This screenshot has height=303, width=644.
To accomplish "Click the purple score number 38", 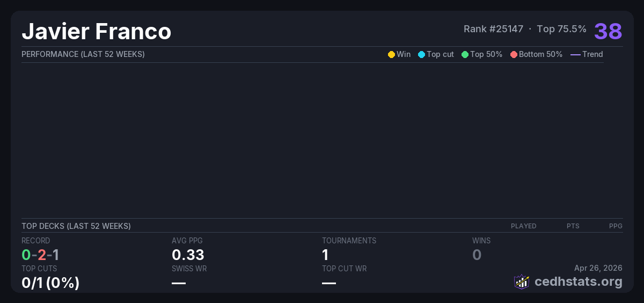I will click(x=608, y=31).
